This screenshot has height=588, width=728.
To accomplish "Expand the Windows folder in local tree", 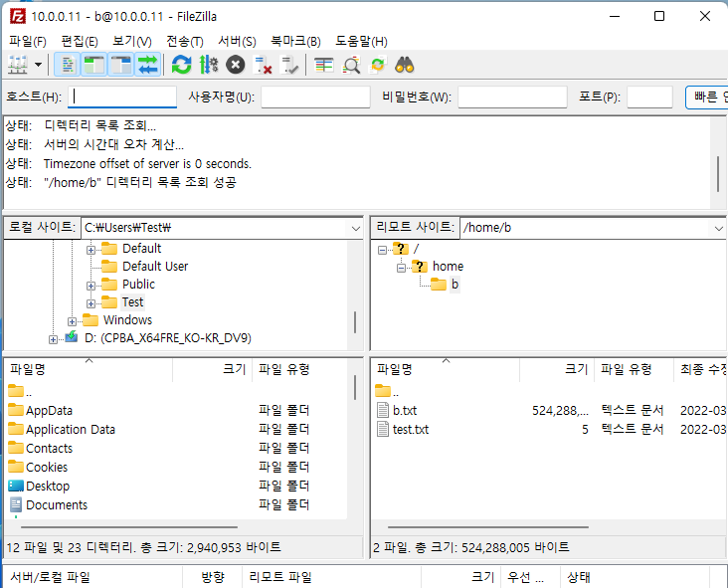I will [x=72, y=321].
